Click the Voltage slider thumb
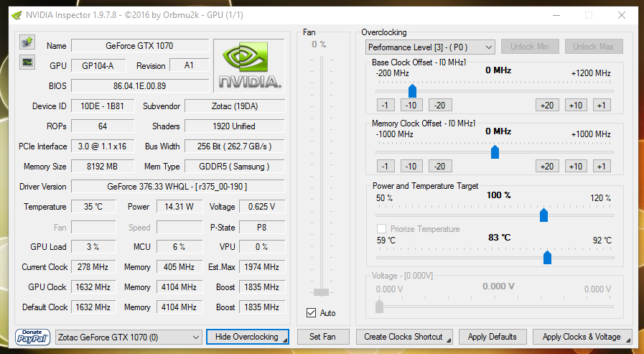Viewport: 644px width, 354px height. point(380,306)
